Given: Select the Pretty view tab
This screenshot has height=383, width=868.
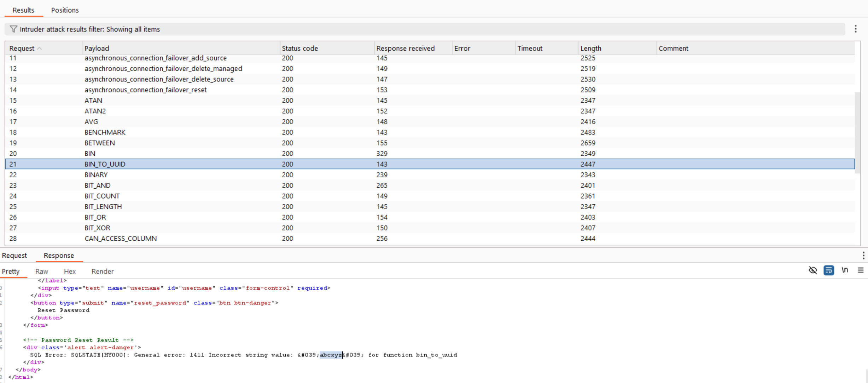Looking at the screenshot, I should tap(11, 271).
